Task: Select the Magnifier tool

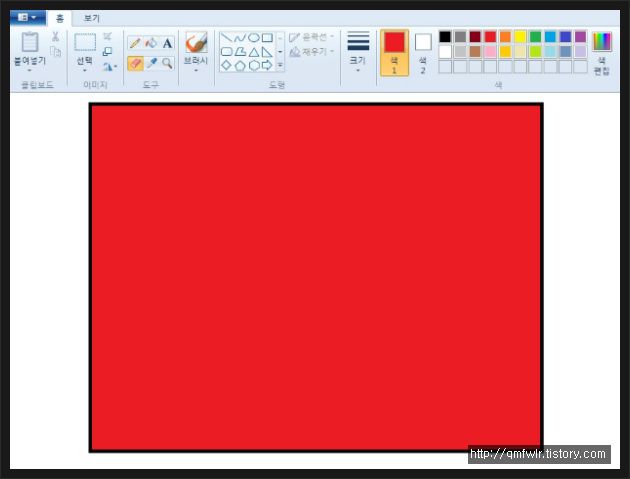Action: [x=167, y=63]
